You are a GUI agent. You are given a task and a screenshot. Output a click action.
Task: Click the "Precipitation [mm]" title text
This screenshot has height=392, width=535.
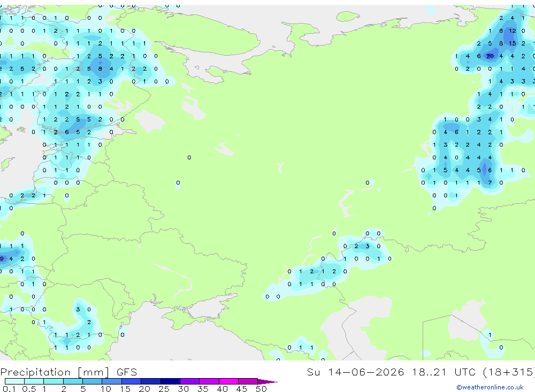coord(55,372)
